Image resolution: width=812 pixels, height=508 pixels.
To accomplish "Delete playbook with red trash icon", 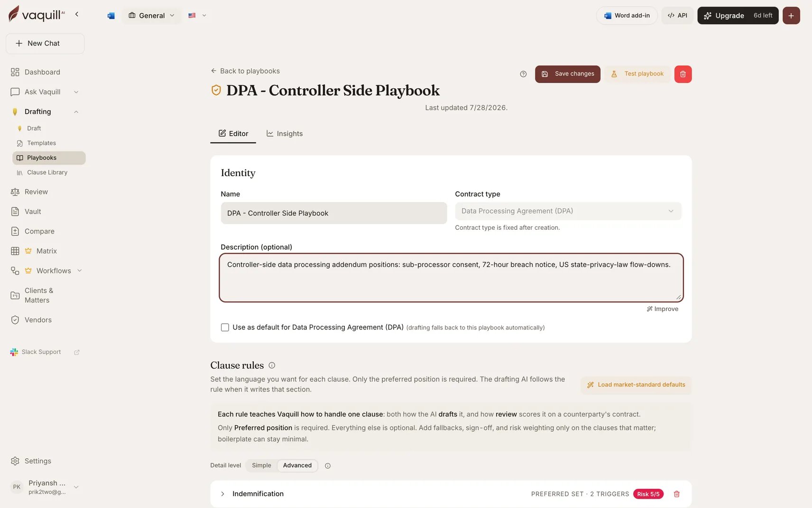I will [x=683, y=74].
